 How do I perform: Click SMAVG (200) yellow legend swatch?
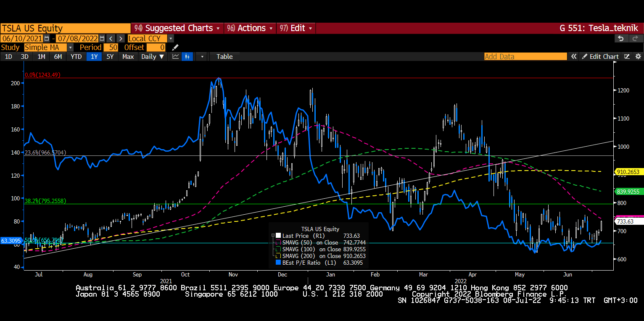[x=278, y=256]
